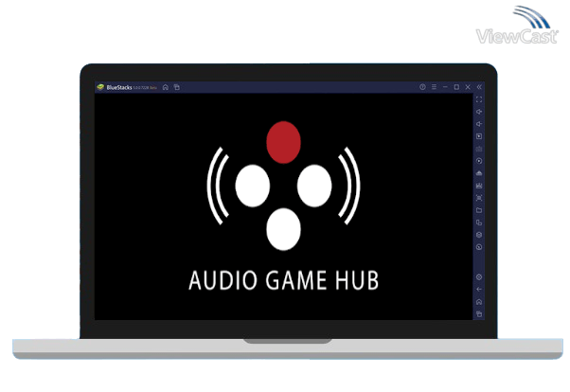Toggle fullscreen mode in sidebar
This screenshot has height=392, width=570.
[479, 99]
